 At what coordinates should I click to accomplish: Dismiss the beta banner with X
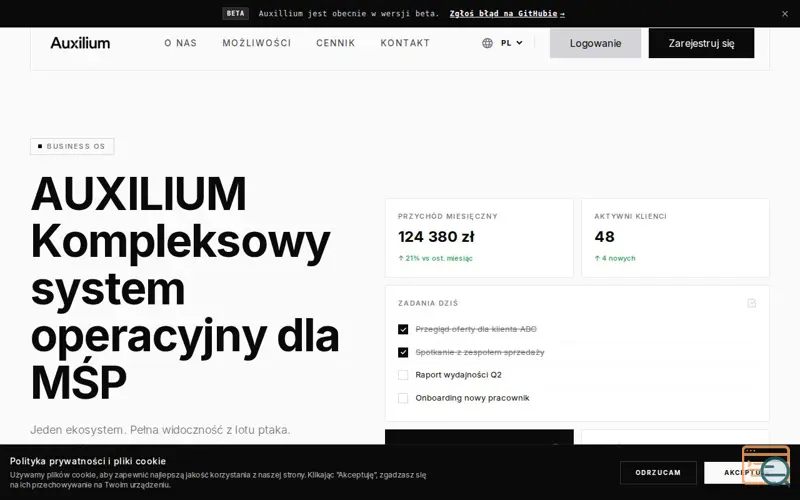coord(785,14)
